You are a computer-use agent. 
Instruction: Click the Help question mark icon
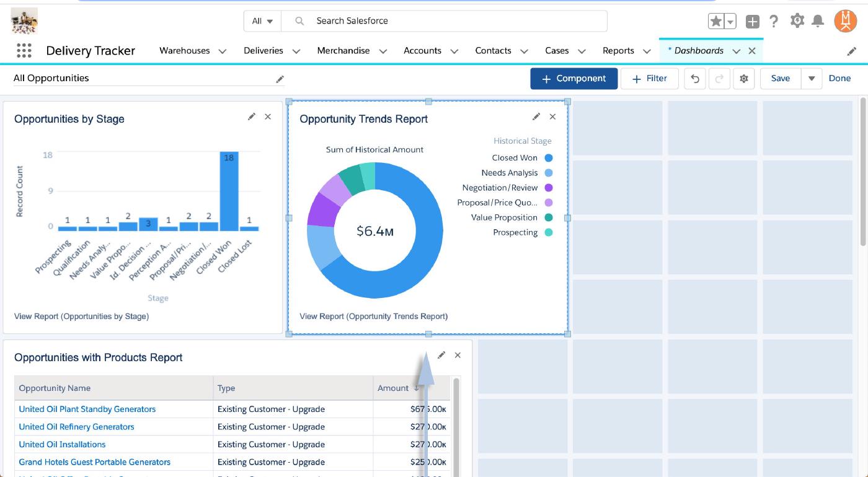(x=774, y=22)
